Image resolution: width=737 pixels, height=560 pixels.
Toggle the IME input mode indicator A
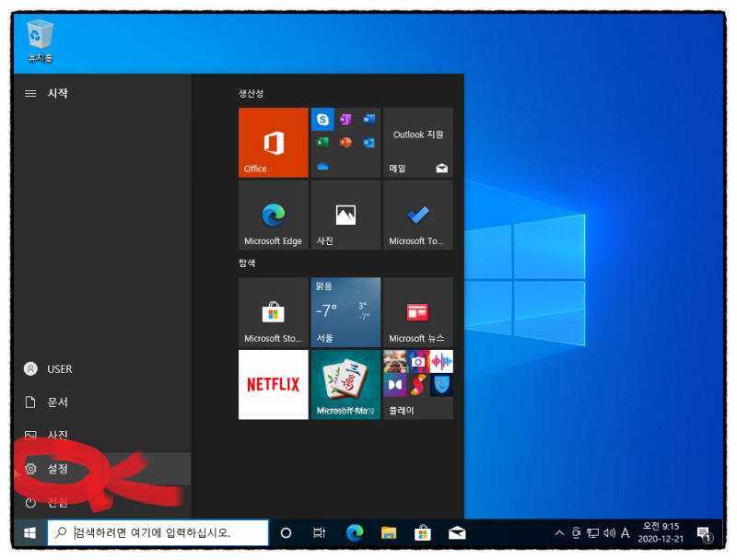(626, 532)
